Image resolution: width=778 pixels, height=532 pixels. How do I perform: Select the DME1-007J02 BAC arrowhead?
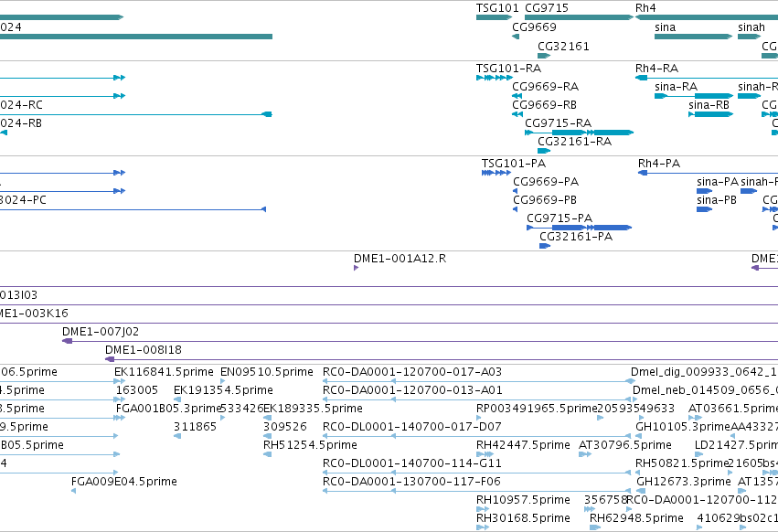(67, 341)
